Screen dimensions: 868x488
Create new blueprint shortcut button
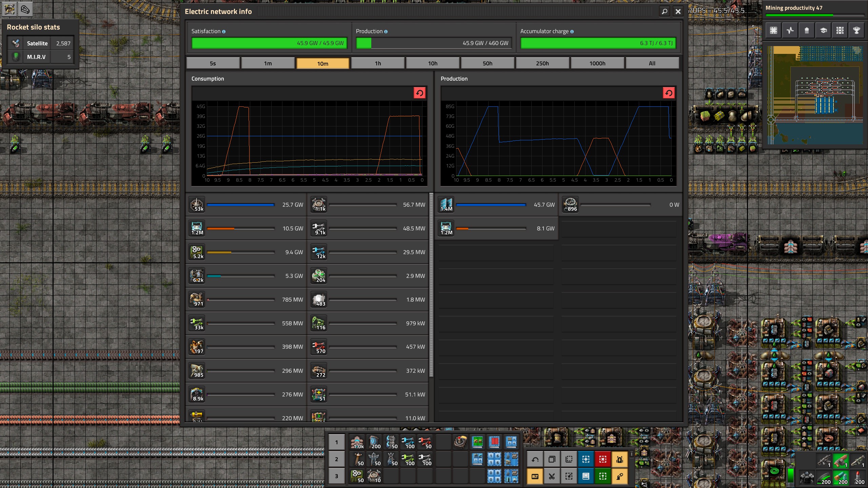click(x=586, y=460)
